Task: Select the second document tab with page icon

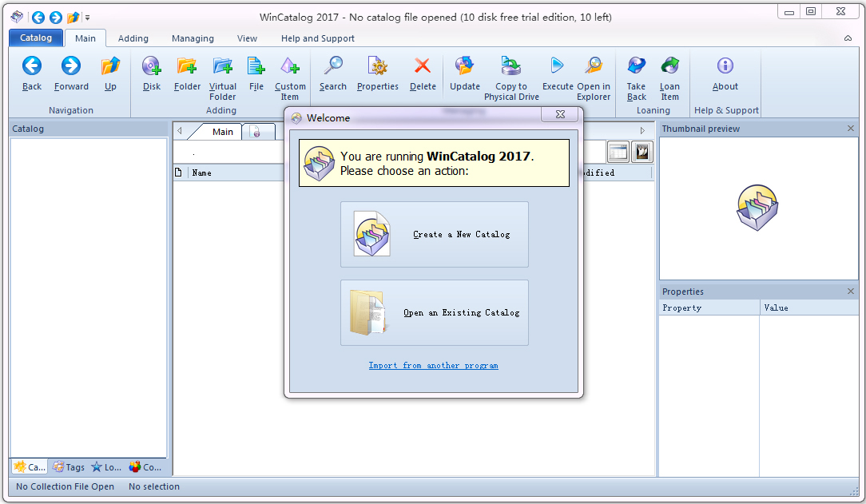Action: [x=257, y=131]
